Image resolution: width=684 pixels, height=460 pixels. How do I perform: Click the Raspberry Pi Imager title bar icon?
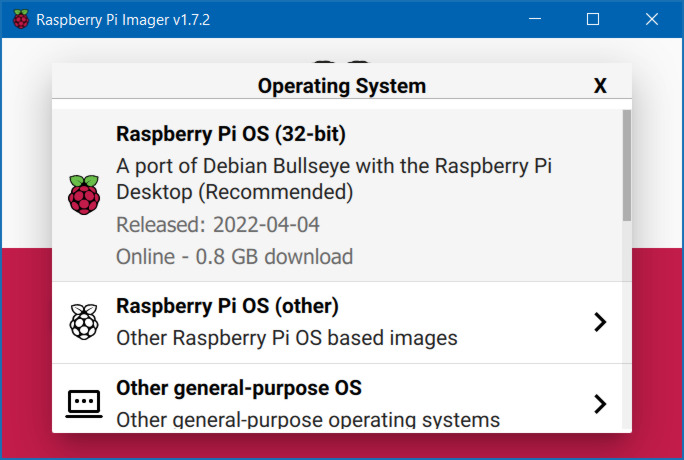[x=18, y=19]
